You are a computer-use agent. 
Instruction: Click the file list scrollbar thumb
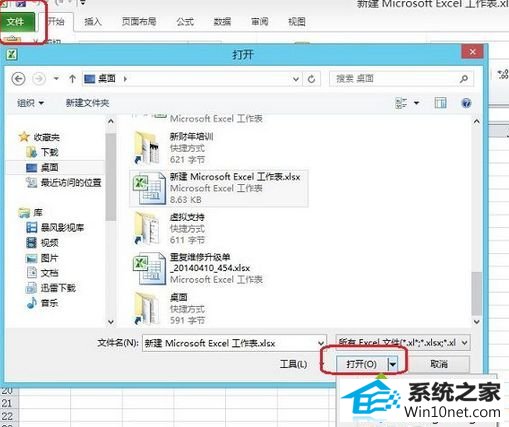(x=477, y=293)
